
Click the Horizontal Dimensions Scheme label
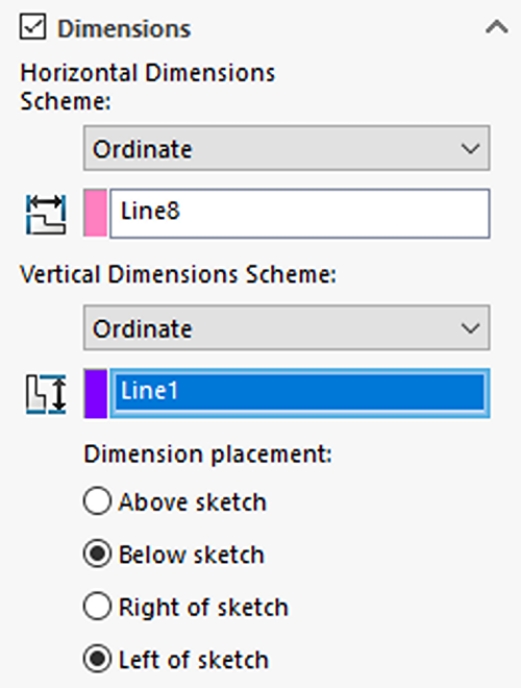point(148,87)
